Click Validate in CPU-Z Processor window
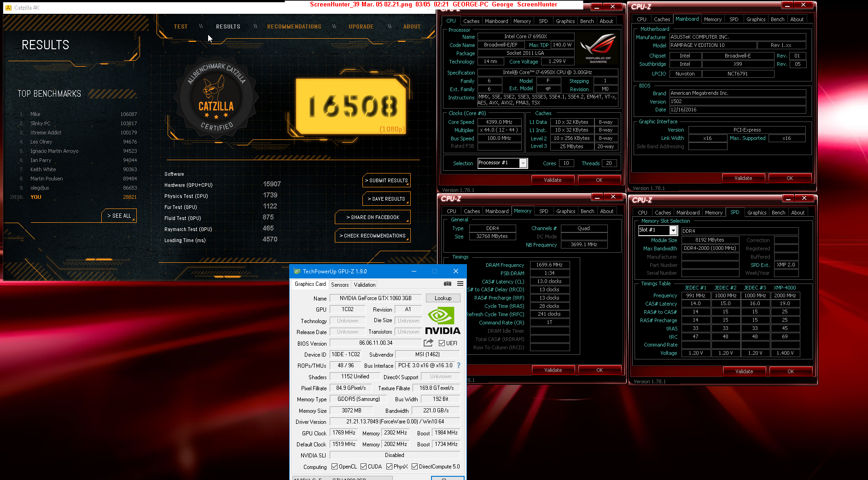 (x=553, y=180)
